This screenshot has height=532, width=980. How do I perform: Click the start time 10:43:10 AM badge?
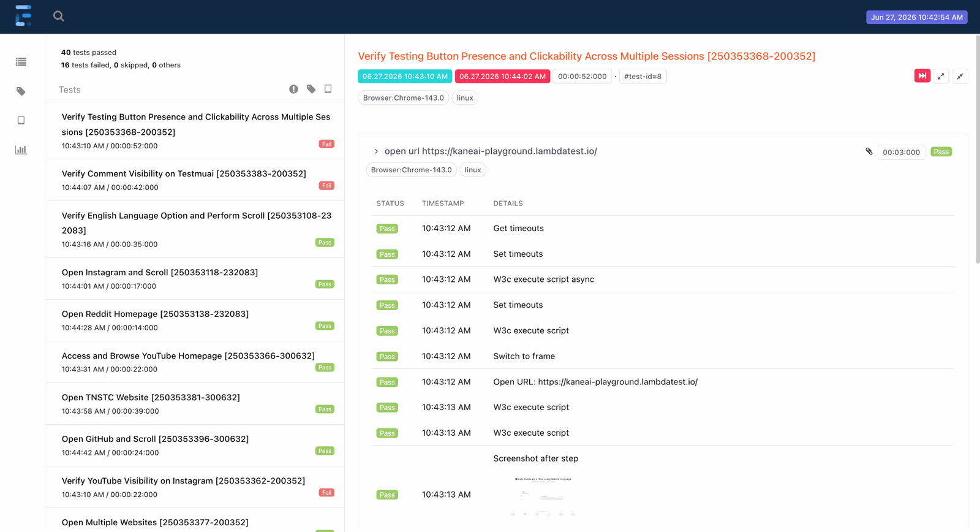pos(405,77)
